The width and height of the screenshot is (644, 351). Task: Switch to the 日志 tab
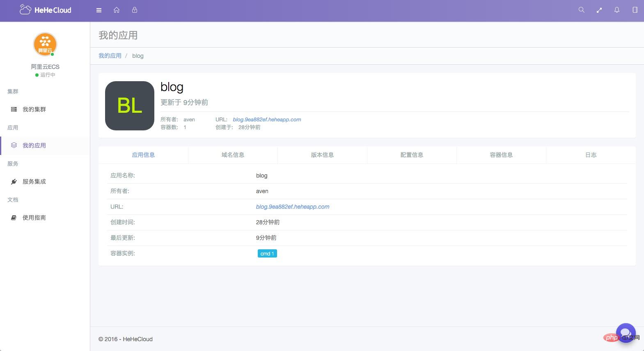pos(591,155)
